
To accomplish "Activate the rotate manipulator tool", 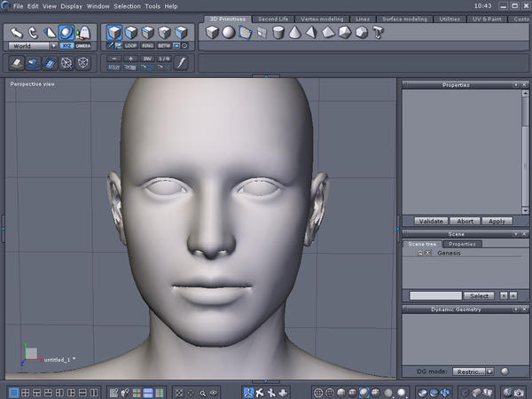I will (33, 33).
